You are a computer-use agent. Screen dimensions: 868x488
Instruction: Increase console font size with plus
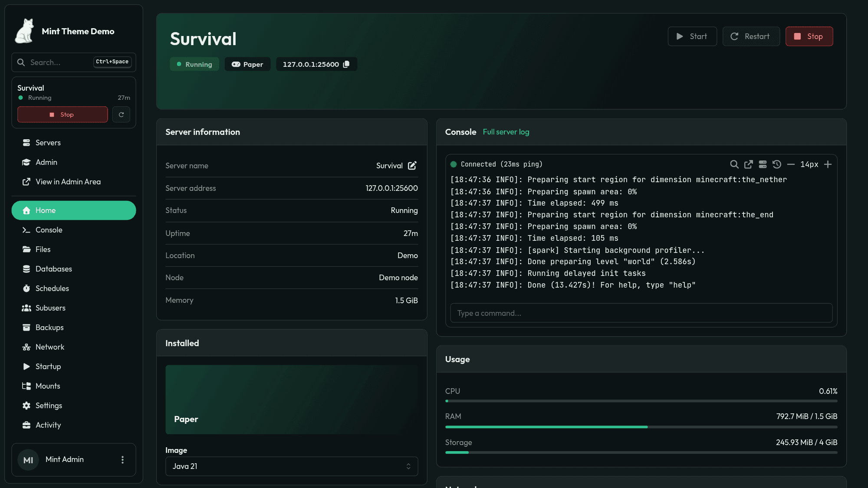click(x=828, y=164)
